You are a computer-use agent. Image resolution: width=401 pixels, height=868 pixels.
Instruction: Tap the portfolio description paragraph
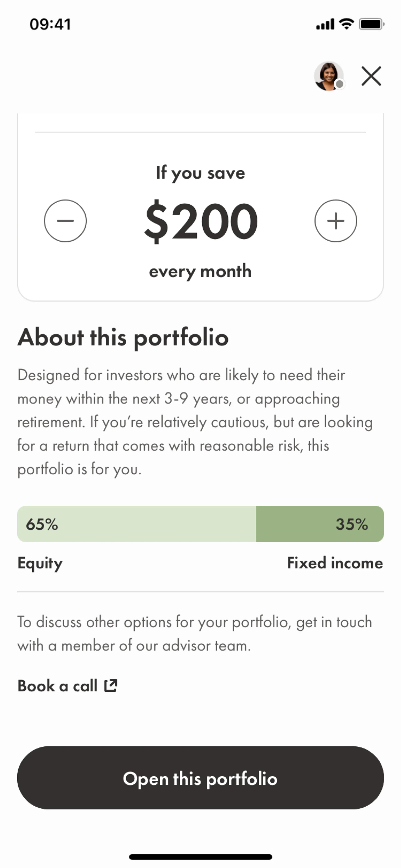pos(195,422)
